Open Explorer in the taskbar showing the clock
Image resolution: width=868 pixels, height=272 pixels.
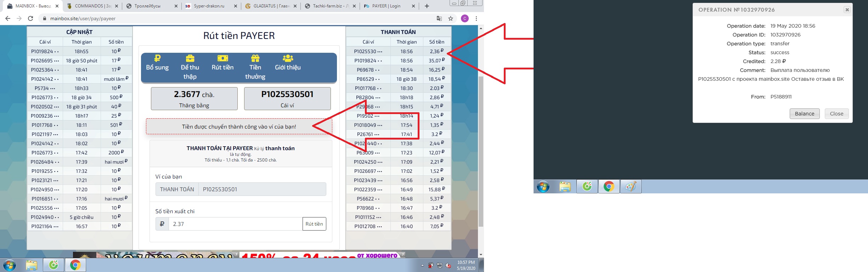32,265
